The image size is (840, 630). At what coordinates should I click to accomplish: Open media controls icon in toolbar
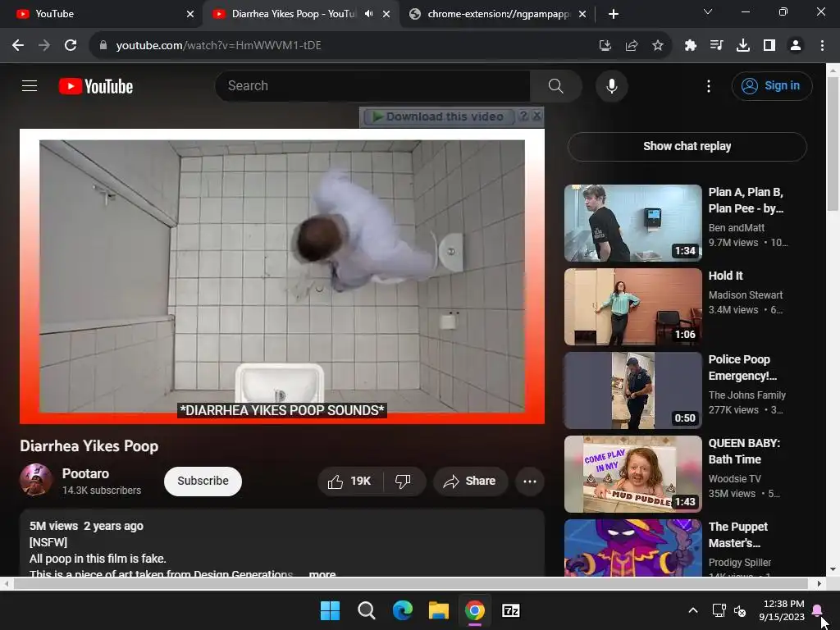pos(716,46)
